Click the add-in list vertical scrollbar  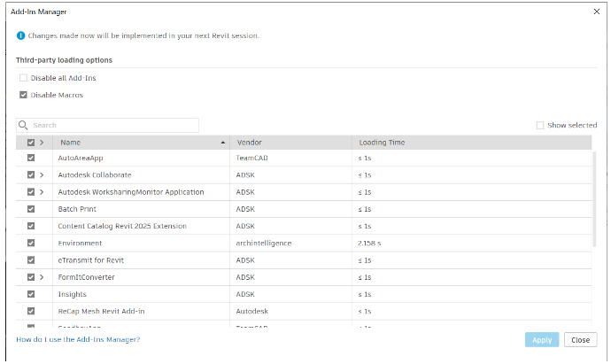(594, 199)
